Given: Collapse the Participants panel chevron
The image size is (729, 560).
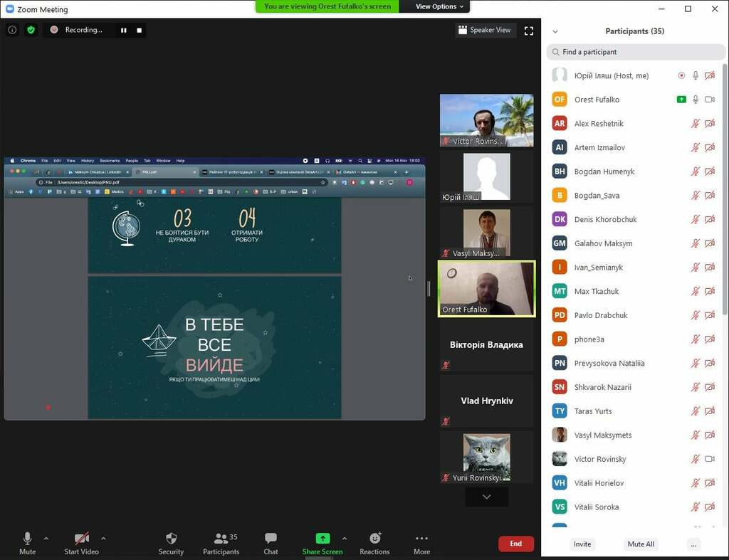Looking at the screenshot, I should tap(555, 31).
